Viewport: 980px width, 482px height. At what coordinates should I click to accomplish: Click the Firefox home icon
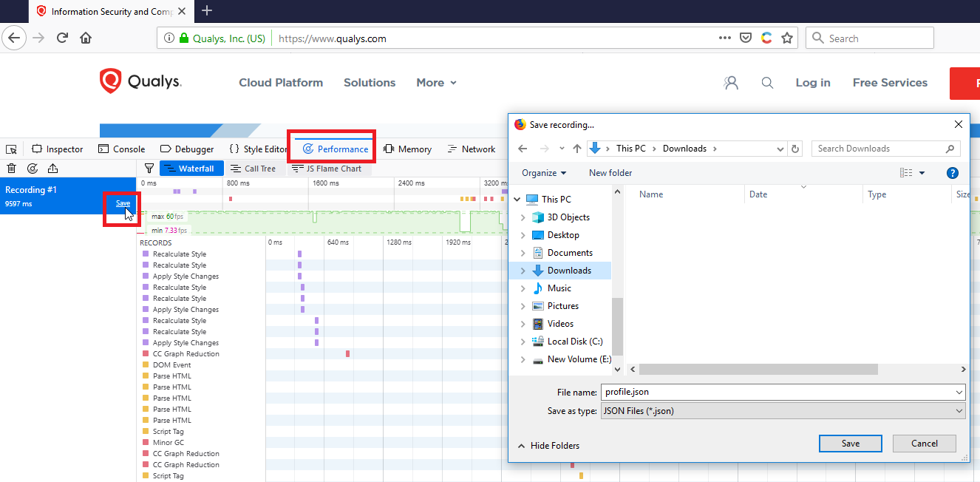[x=85, y=37]
